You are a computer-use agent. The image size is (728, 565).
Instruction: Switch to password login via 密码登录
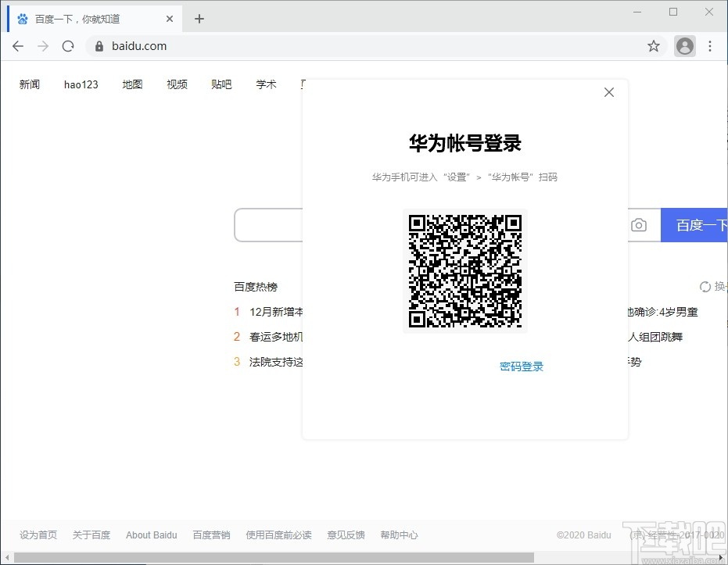pos(521,366)
